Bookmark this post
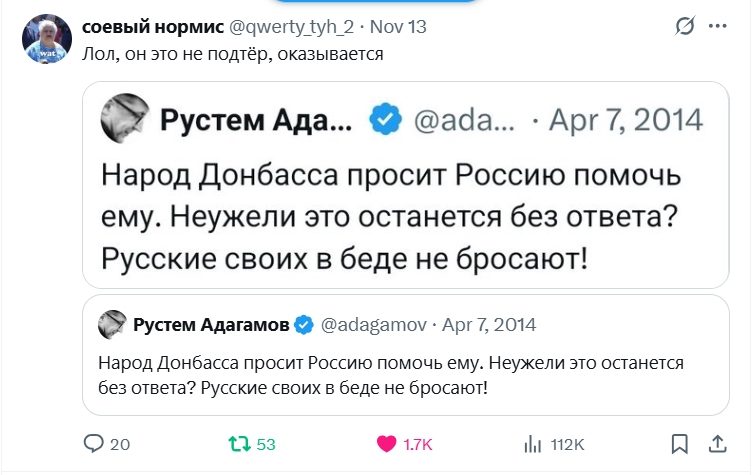754x475 pixels. 679,443
